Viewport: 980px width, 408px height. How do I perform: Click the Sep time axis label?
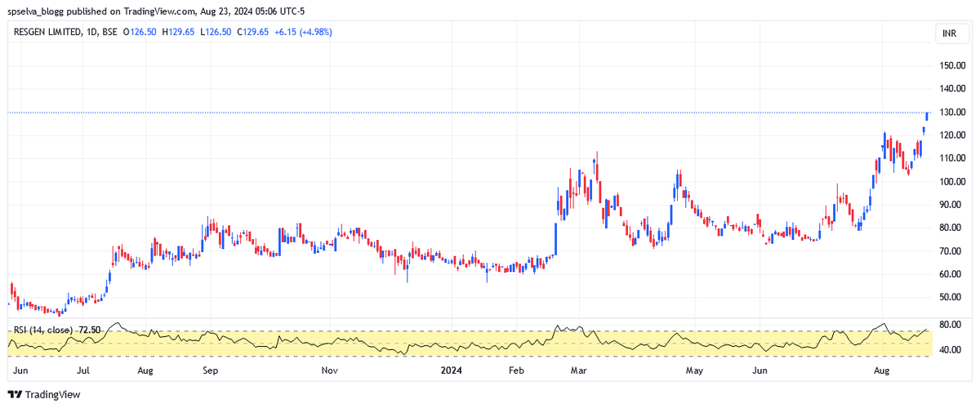[209, 371]
